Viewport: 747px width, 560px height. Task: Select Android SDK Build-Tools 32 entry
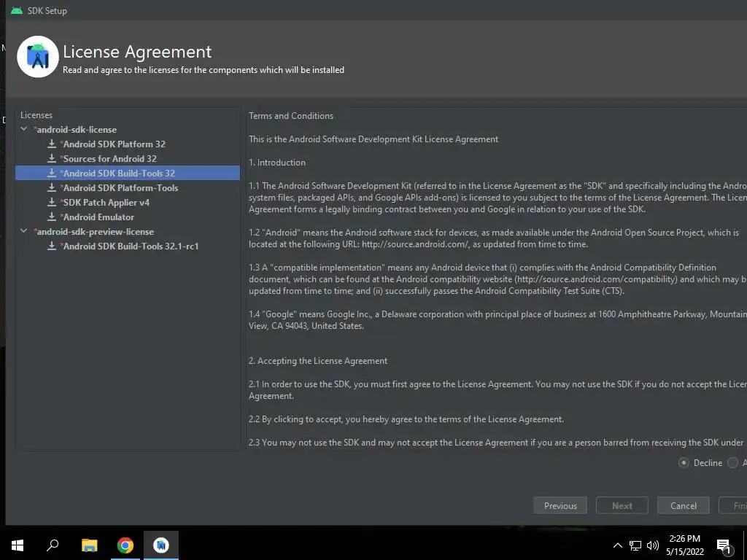[127, 173]
